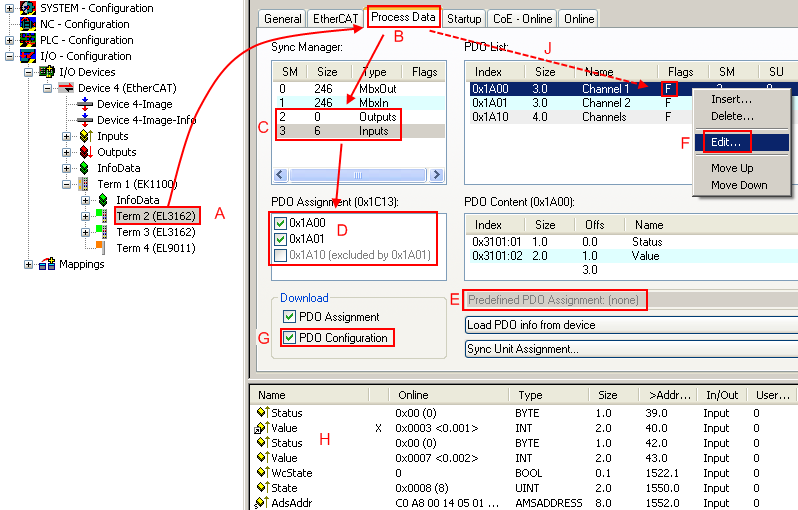
Task: Select the Device 4-Image icon
Action: [85, 104]
